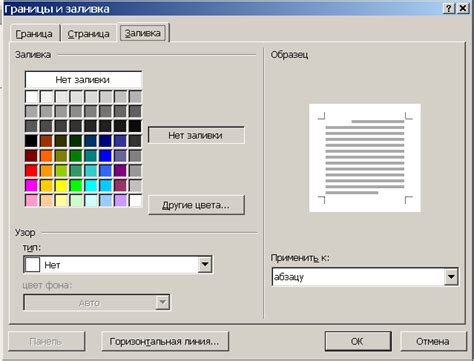
Task: Pick the pure red fill swatch
Action: coord(32,171)
